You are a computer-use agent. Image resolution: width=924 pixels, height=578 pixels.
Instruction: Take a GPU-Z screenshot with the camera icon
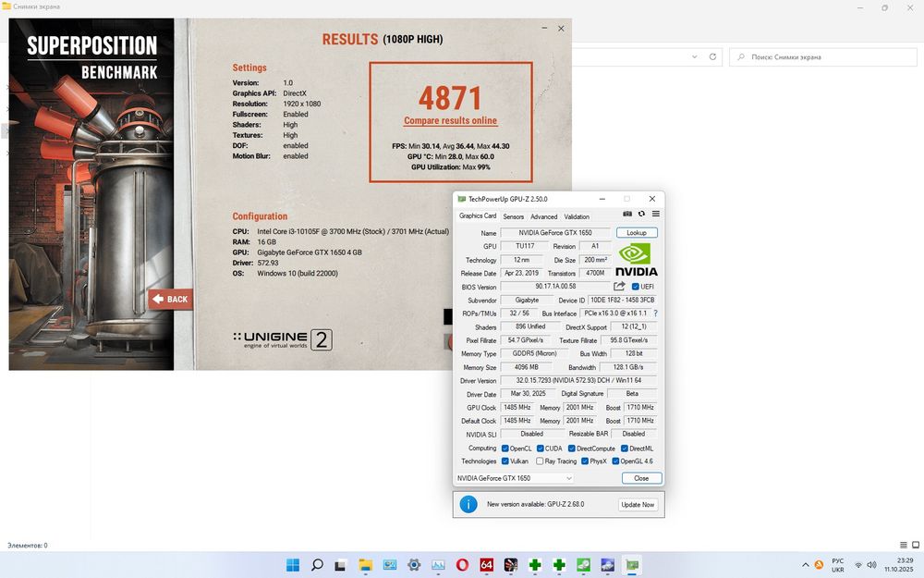coord(627,215)
